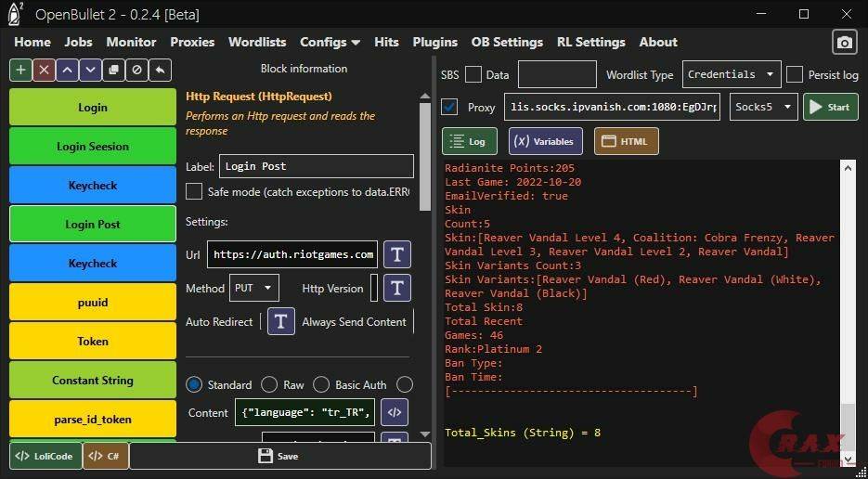The width and height of the screenshot is (868, 479).
Task: Add a new block with plus icon
Action: pos(21,71)
